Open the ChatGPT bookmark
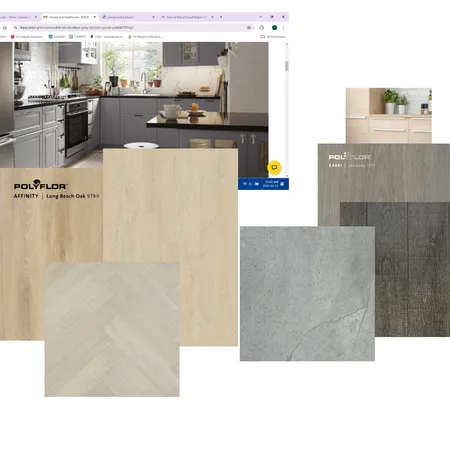The height and width of the screenshot is (450, 450). click(77, 37)
